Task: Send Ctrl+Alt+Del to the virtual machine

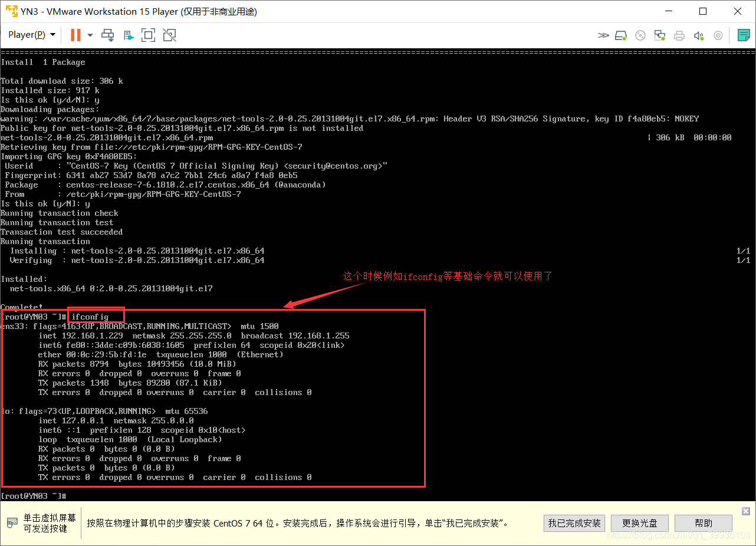Action: click(108, 35)
